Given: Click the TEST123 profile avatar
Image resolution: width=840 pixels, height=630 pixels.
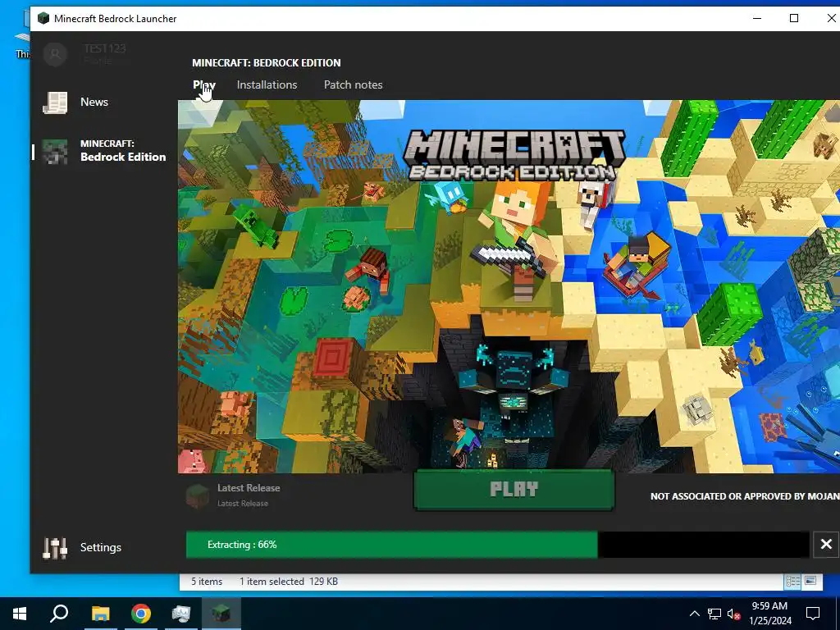Looking at the screenshot, I should pos(55,54).
